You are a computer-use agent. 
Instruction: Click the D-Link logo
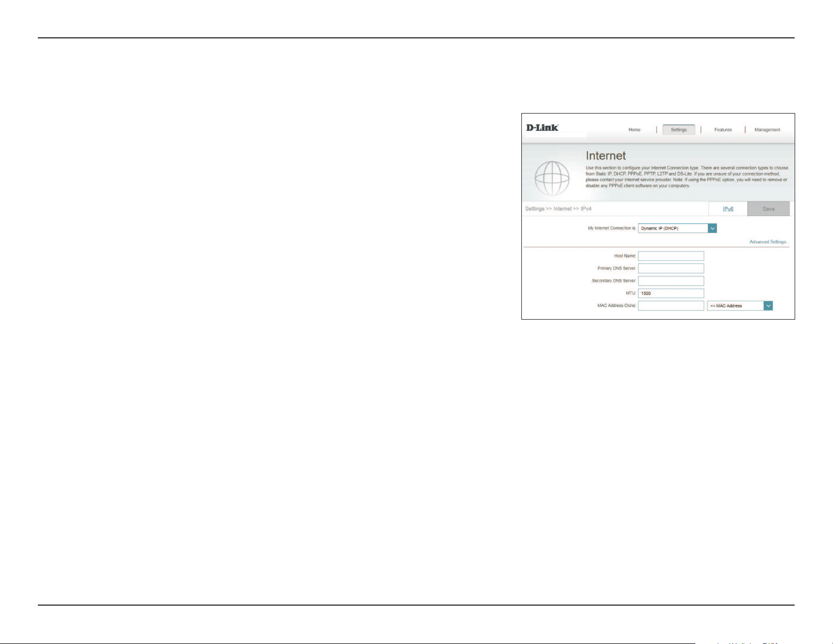tap(542, 128)
